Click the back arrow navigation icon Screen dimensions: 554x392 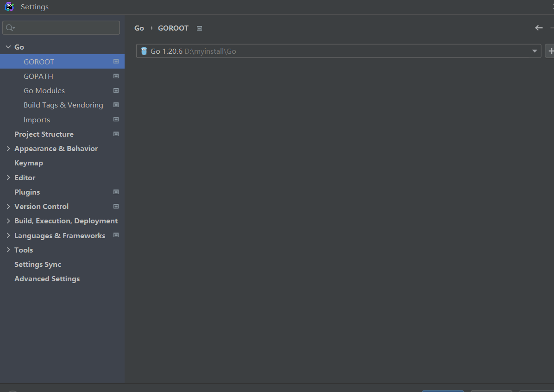click(539, 28)
